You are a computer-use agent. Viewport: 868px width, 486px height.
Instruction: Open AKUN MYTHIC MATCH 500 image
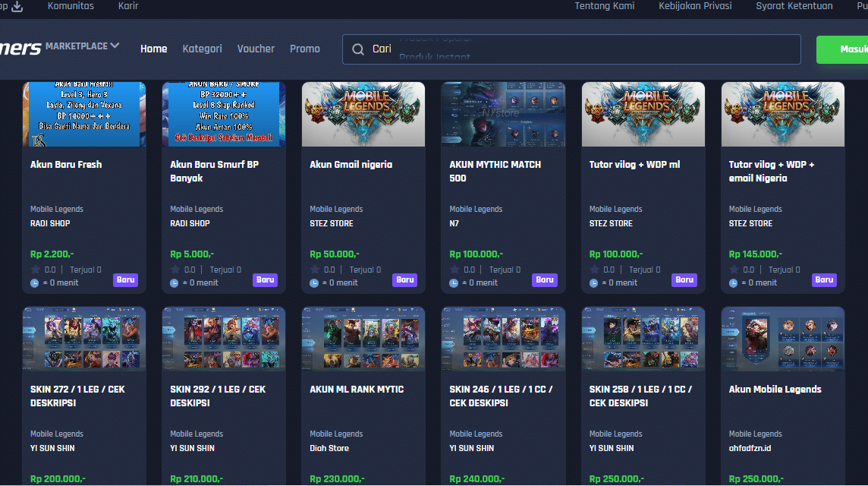point(503,114)
